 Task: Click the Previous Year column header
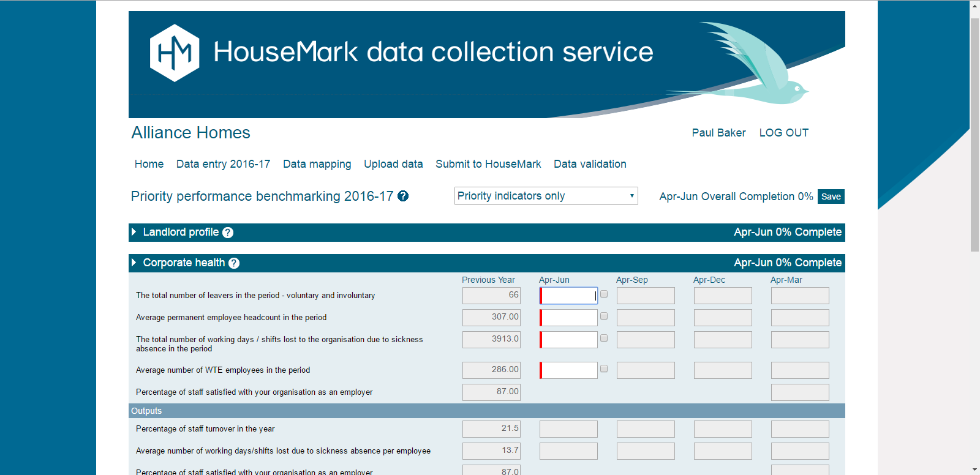(x=488, y=280)
